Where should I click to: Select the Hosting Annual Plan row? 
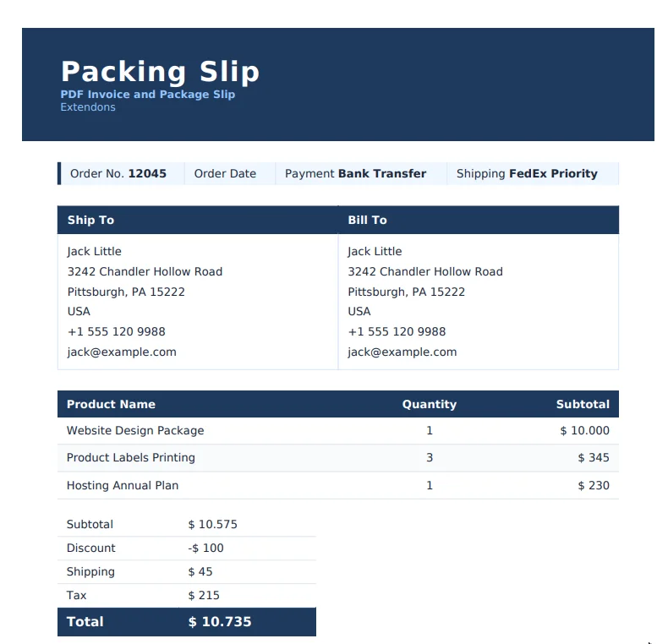[x=338, y=485]
